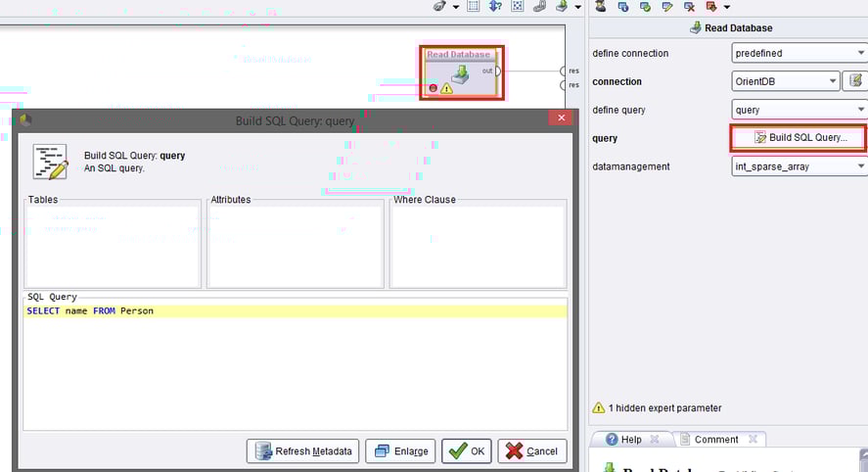The width and height of the screenshot is (868, 472).
Task: Click the operator info icon in Parameters toolbar
Action: [622, 6]
